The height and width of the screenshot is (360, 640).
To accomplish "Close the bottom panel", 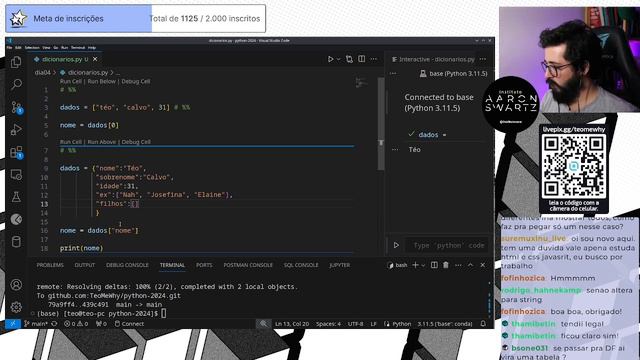I will point(483,265).
